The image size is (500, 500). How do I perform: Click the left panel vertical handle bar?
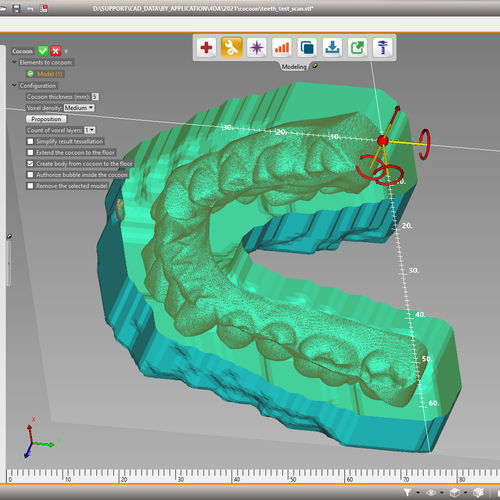9,263
